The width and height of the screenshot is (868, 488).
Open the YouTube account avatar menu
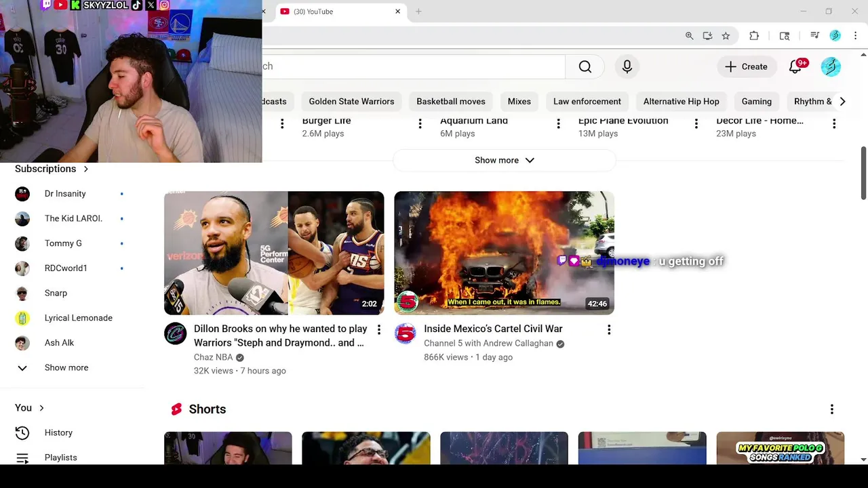(831, 66)
